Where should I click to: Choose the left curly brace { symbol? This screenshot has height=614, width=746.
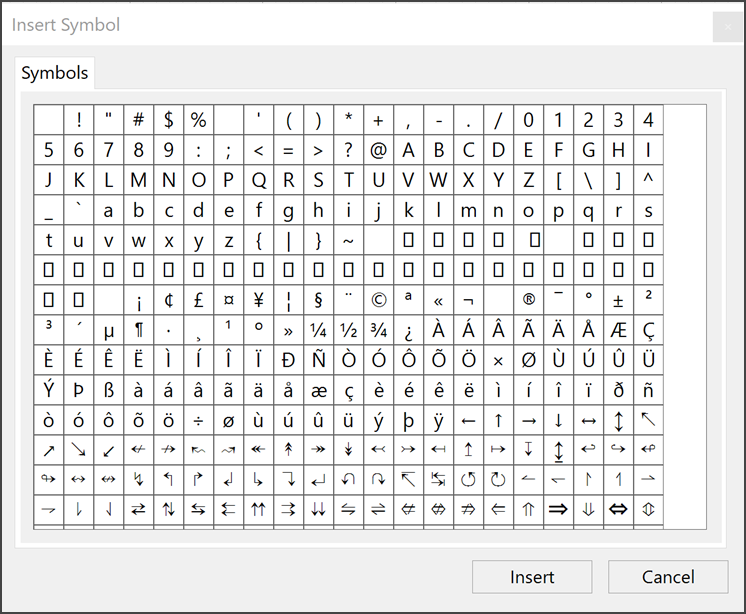pyautogui.click(x=258, y=240)
